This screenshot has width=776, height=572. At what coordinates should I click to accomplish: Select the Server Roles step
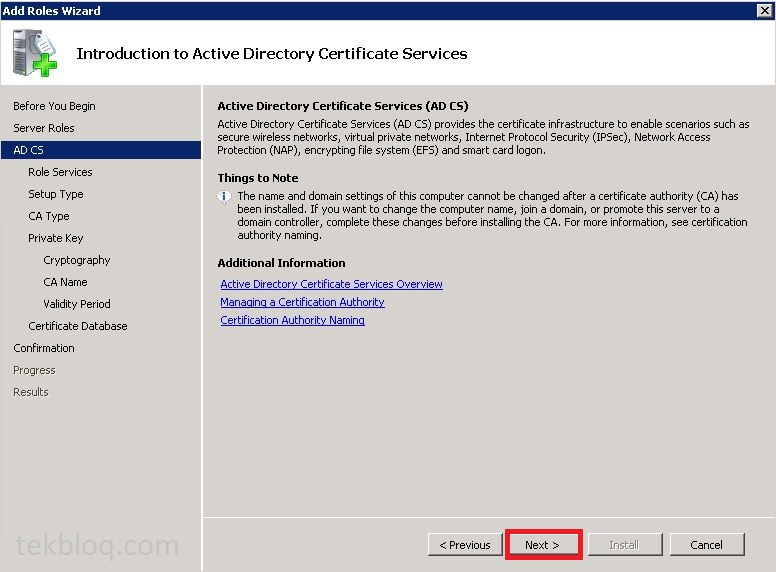click(x=44, y=128)
